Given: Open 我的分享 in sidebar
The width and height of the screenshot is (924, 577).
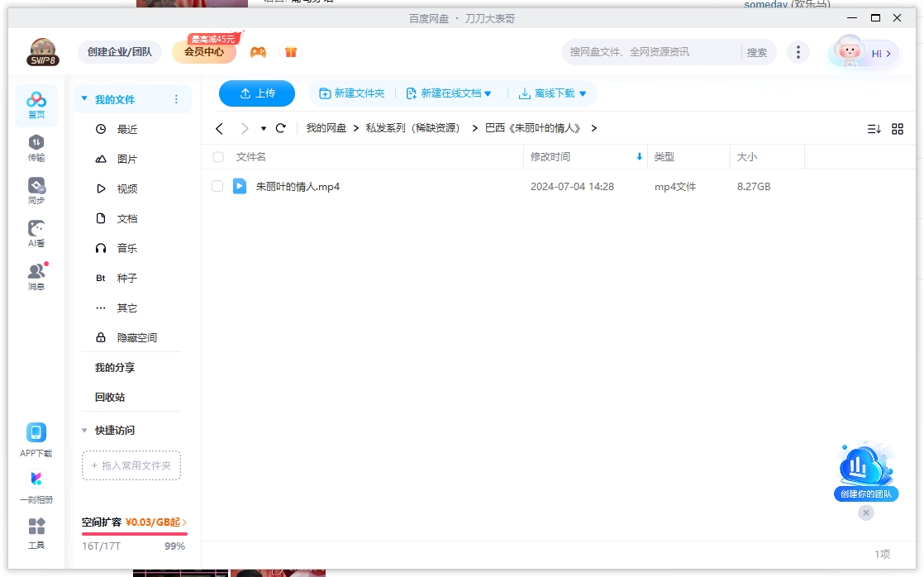Looking at the screenshot, I should coord(115,368).
